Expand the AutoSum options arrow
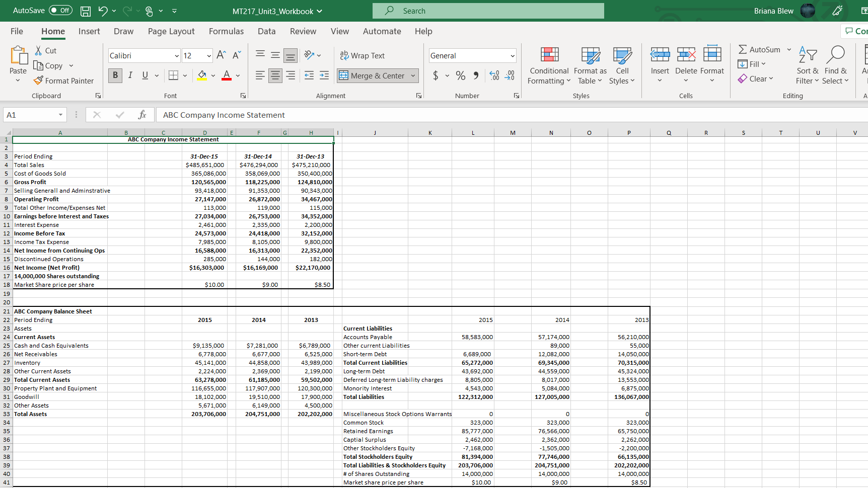The image size is (868, 488). (789, 49)
